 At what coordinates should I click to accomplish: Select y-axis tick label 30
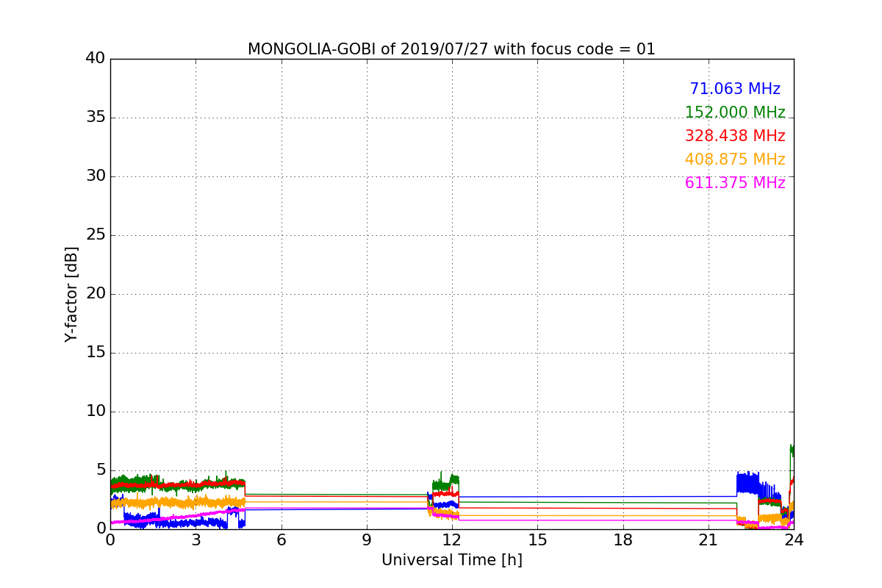coord(96,176)
